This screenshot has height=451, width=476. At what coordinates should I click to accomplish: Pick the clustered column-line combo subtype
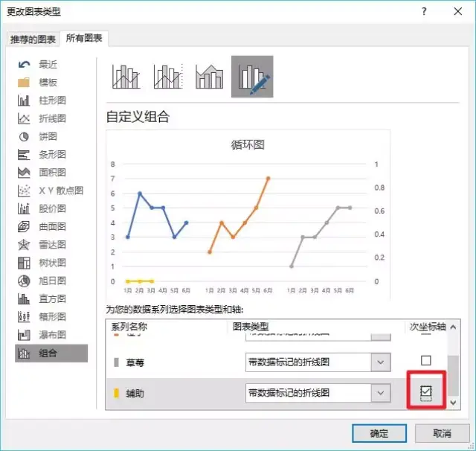[x=126, y=77]
